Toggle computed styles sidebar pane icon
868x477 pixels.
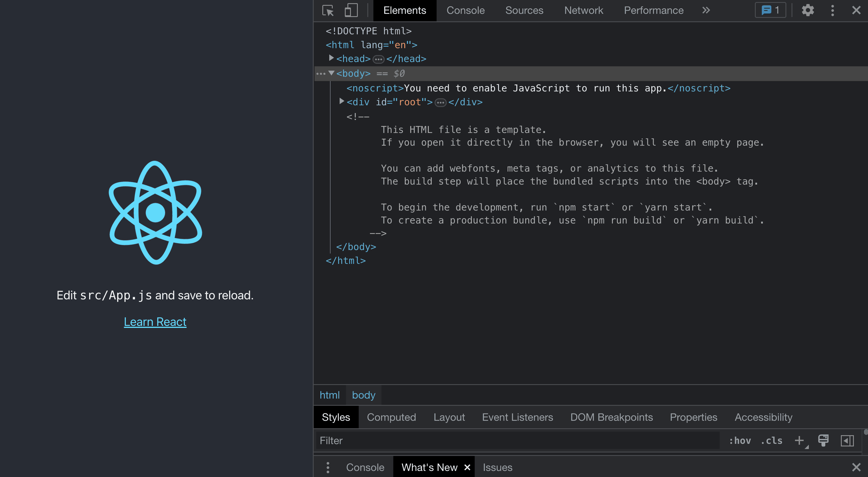pyautogui.click(x=847, y=440)
